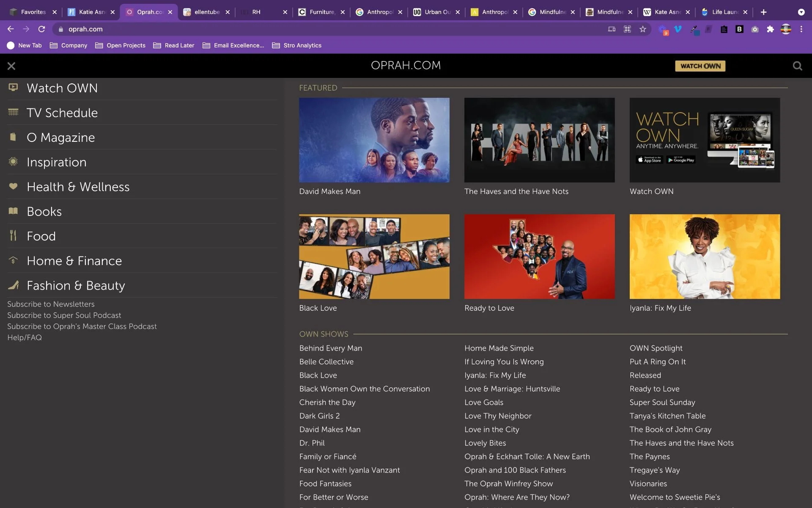Click the Fashion & Beauty high-heel icon
812x508 pixels.
pos(13,285)
